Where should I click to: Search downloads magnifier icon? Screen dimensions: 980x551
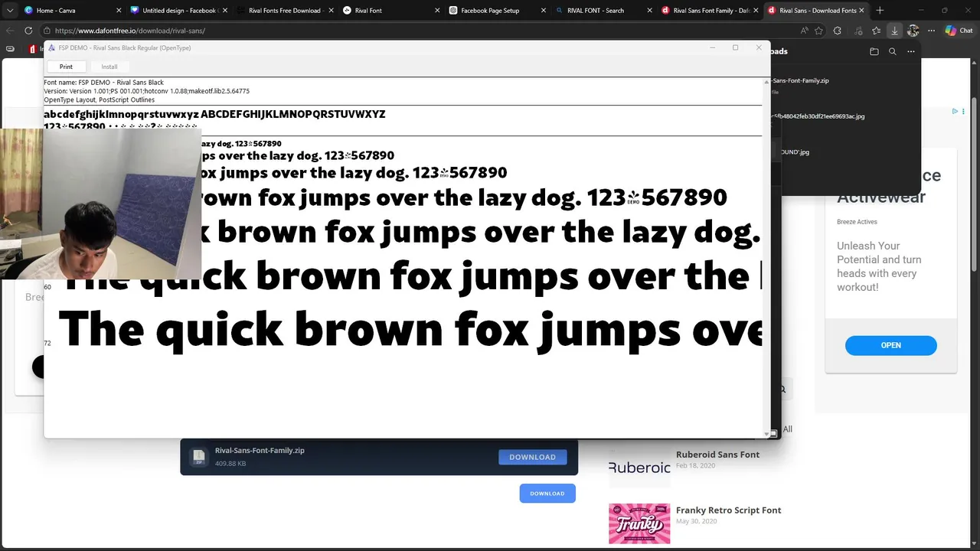pyautogui.click(x=893, y=51)
